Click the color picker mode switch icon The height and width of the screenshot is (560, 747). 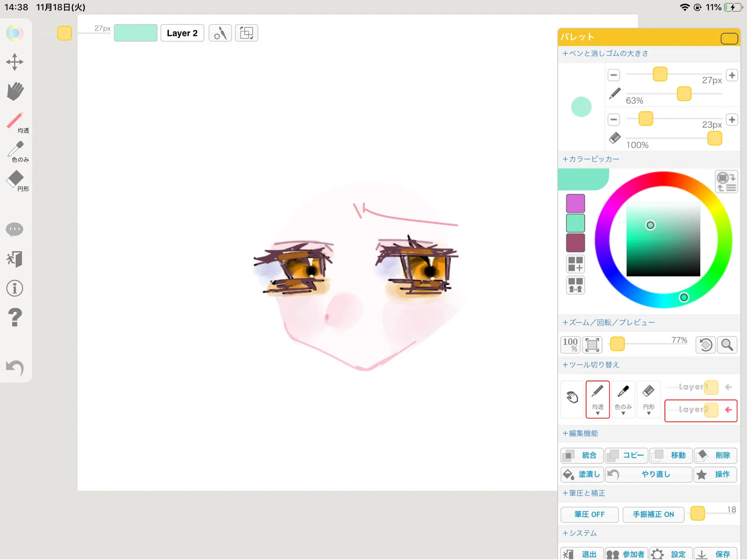(726, 182)
